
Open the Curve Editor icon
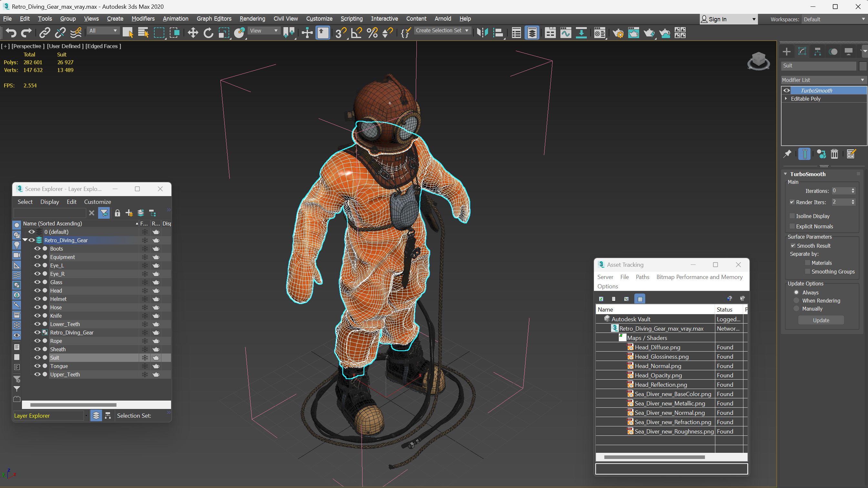pos(566,33)
